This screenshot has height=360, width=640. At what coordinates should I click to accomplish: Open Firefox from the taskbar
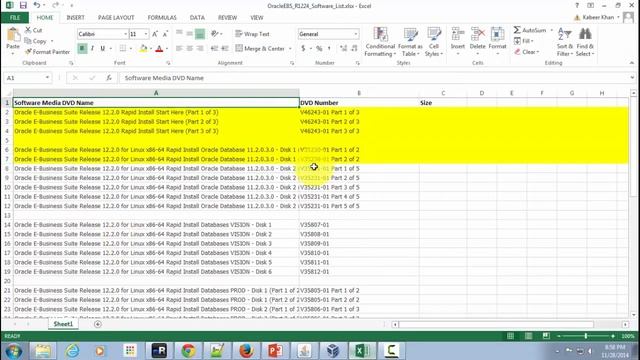coord(246,351)
